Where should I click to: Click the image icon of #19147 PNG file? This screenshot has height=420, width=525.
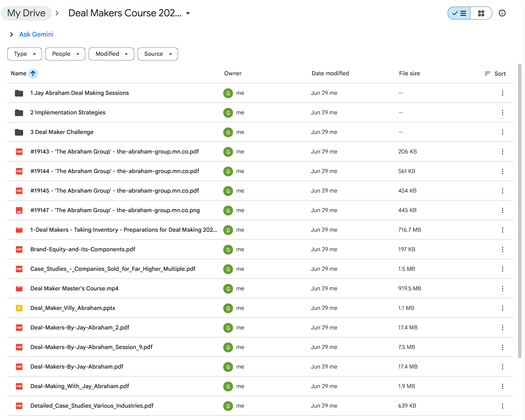pyautogui.click(x=19, y=210)
